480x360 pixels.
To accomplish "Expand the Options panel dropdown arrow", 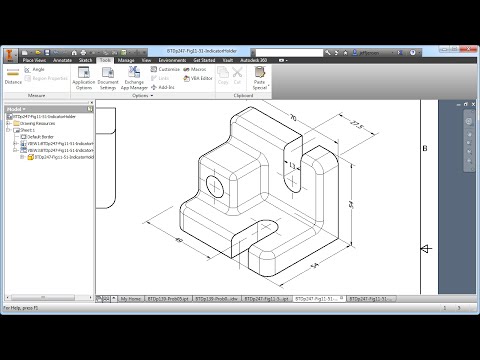I will coord(152,96).
